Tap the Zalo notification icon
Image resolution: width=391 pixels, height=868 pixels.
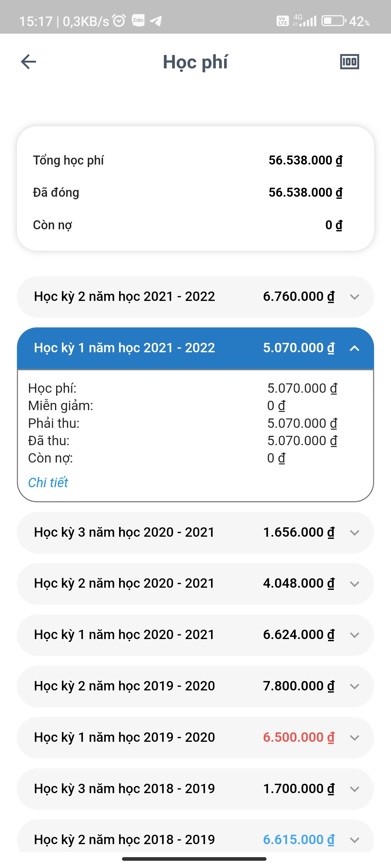pyautogui.click(x=138, y=20)
